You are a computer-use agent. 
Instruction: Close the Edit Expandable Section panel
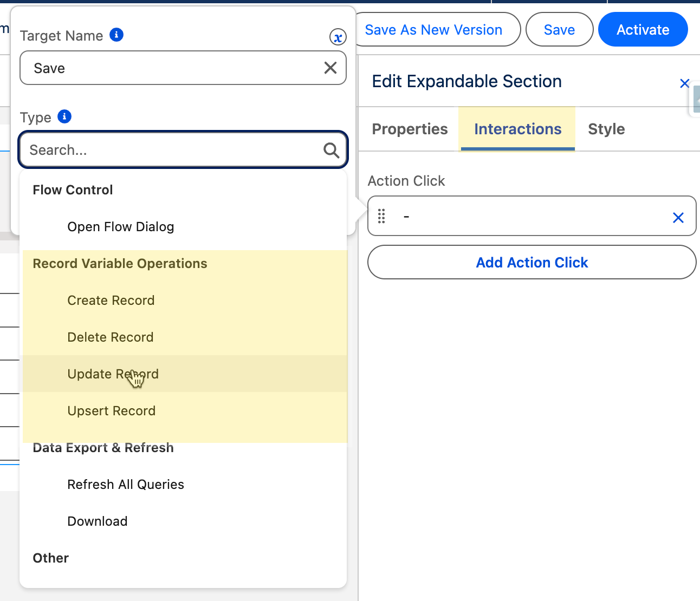click(684, 83)
